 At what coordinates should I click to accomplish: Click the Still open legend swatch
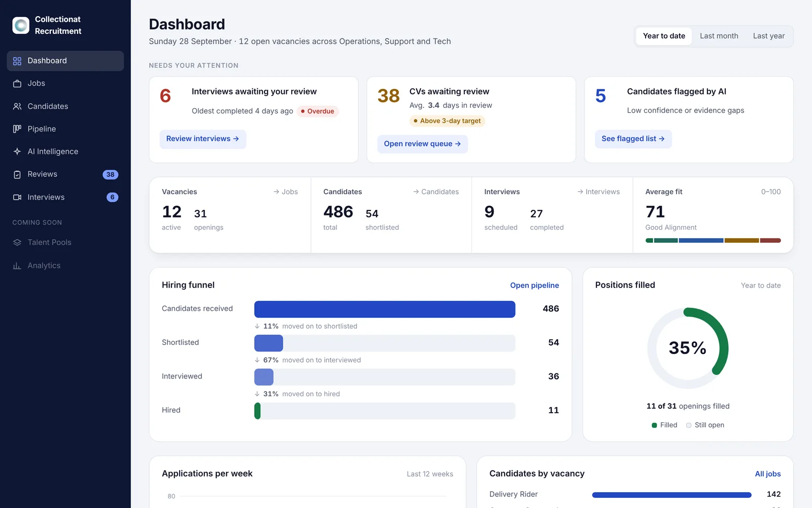pyautogui.click(x=689, y=425)
